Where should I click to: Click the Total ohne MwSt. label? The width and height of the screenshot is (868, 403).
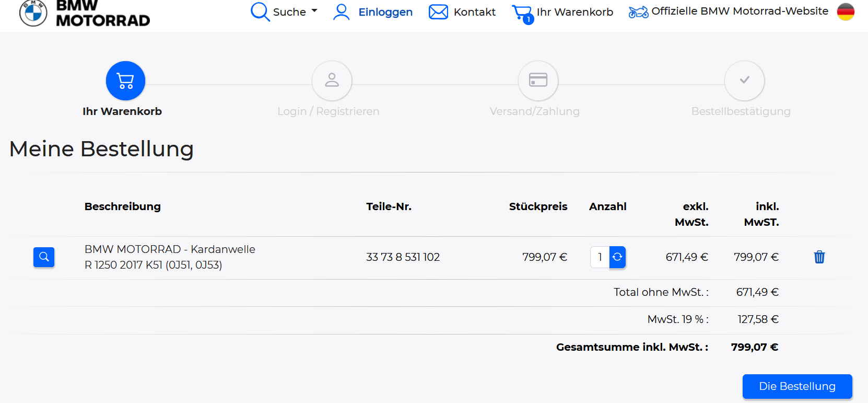click(x=661, y=292)
